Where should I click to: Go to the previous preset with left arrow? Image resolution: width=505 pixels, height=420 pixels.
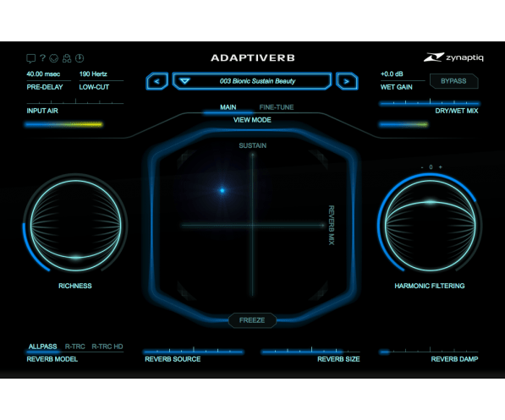(x=156, y=81)
